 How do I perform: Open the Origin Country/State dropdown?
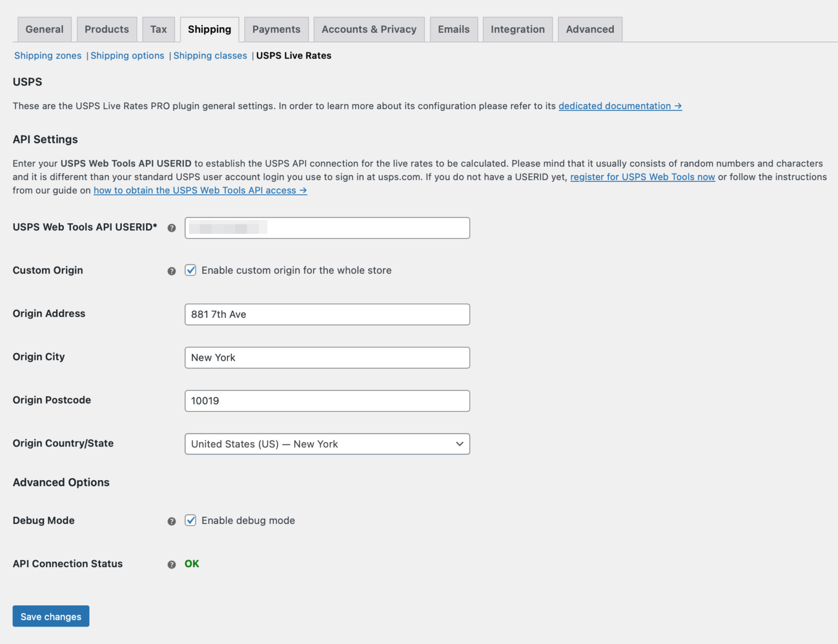coord(327,444)
